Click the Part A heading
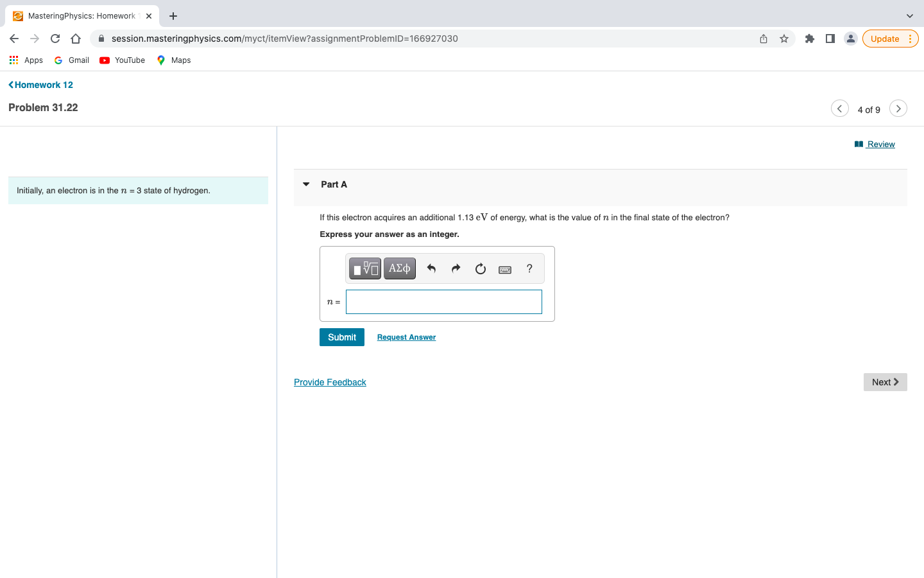This screenshot has height=578, width=924. point(334,184)
